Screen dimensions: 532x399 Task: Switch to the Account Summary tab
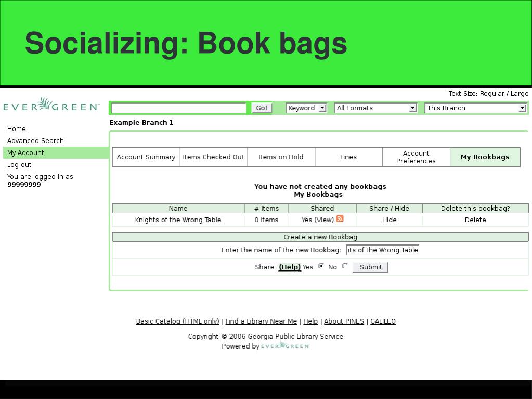pos(146,157)
